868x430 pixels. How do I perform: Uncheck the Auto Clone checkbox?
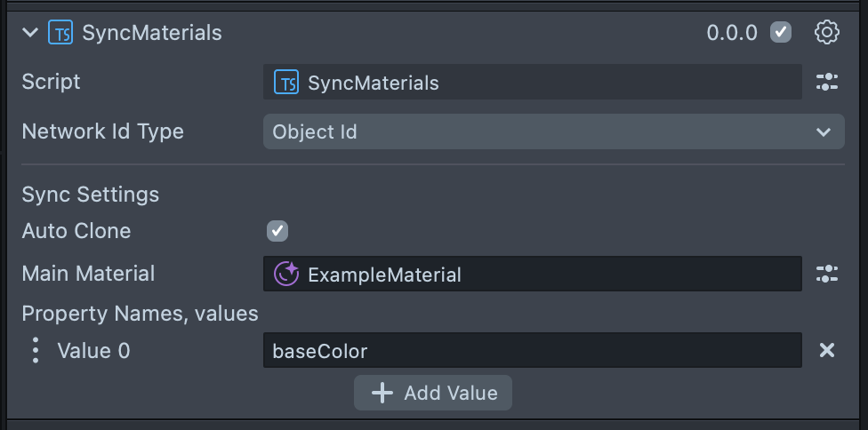(277, 231)
